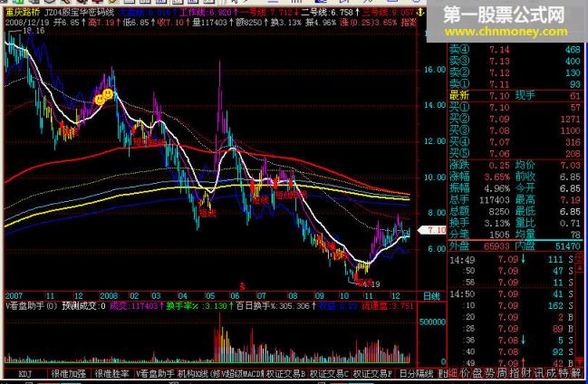
Task: Select the V超级MACD tab
Action: point(241,374)
